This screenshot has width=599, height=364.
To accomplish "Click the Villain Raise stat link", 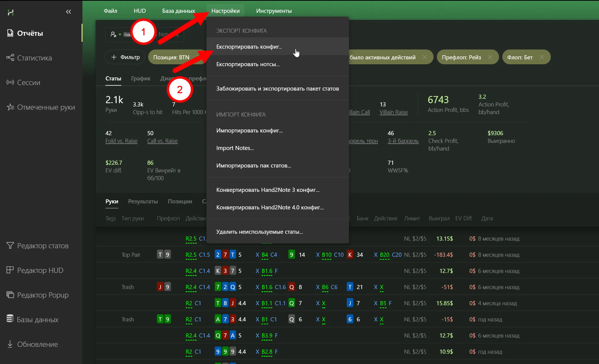I will pyautogui.click(x=393, y=112).
